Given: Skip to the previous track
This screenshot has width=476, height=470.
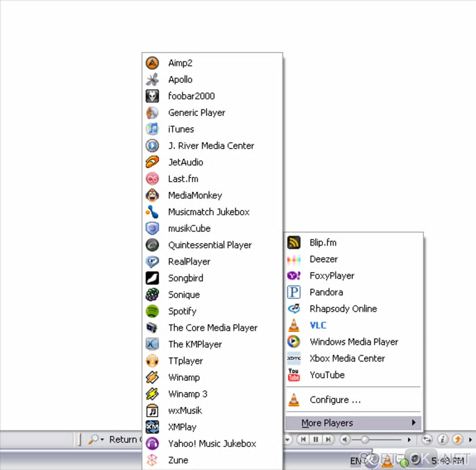Looking at the screenshot, I should tap(303, 439).
